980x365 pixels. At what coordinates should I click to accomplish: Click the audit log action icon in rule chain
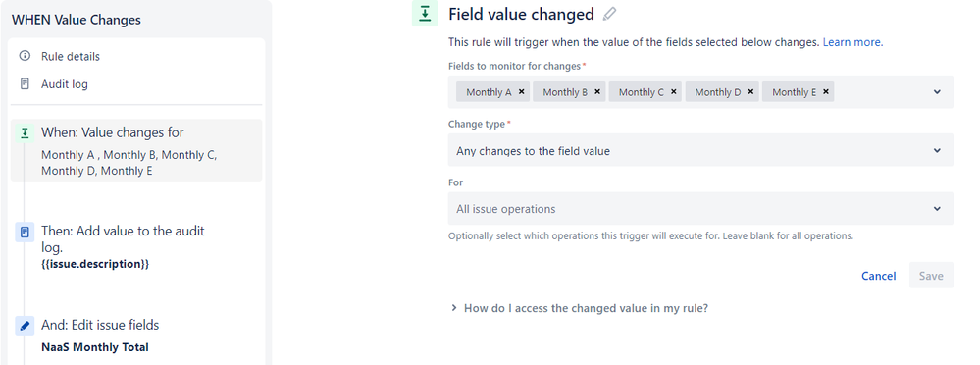[x=25, y=232]
